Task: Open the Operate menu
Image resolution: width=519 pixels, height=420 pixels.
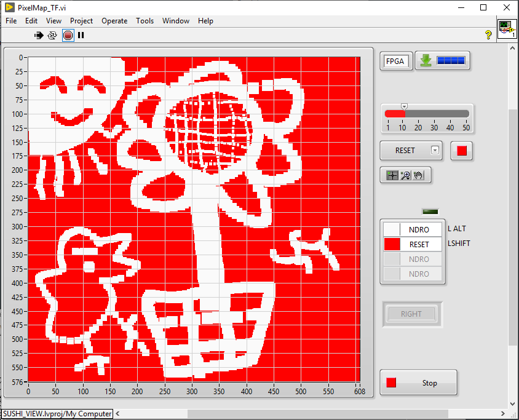Action: pos(114,21)
